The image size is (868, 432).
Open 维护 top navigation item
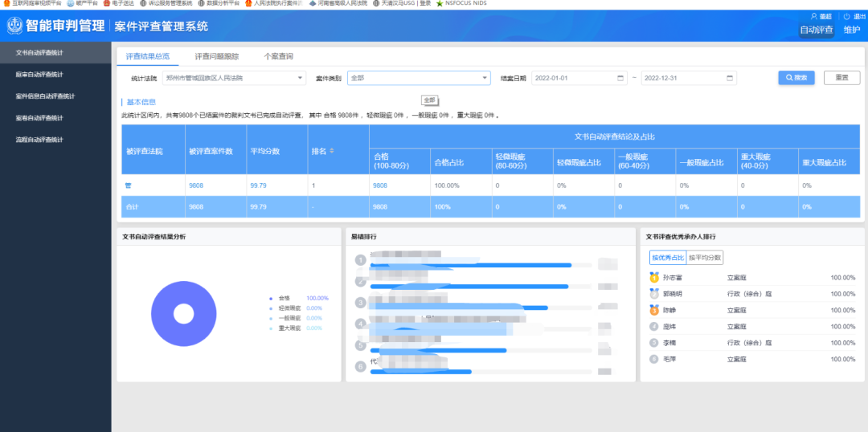click(x=852, y=30)
